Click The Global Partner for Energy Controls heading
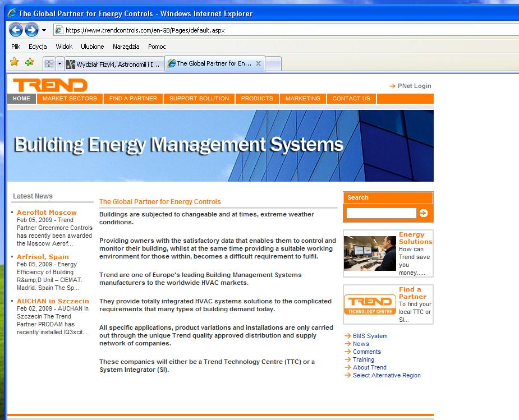Screen dimensions: 519x420 click(160, 202)
